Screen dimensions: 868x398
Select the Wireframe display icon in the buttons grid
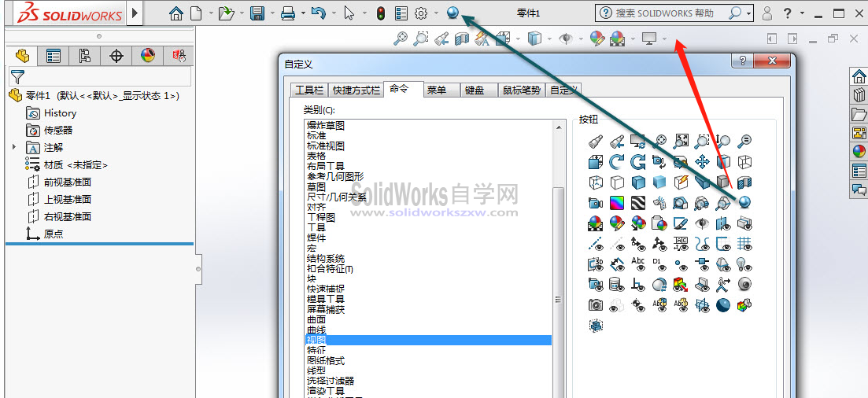coord(745,161)
